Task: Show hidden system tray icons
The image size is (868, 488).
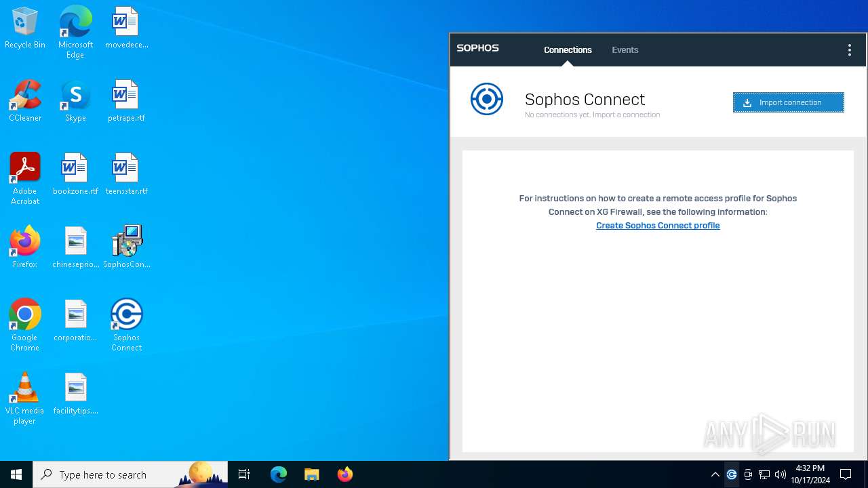Action: pyautogui.click(x=715, y=474)
